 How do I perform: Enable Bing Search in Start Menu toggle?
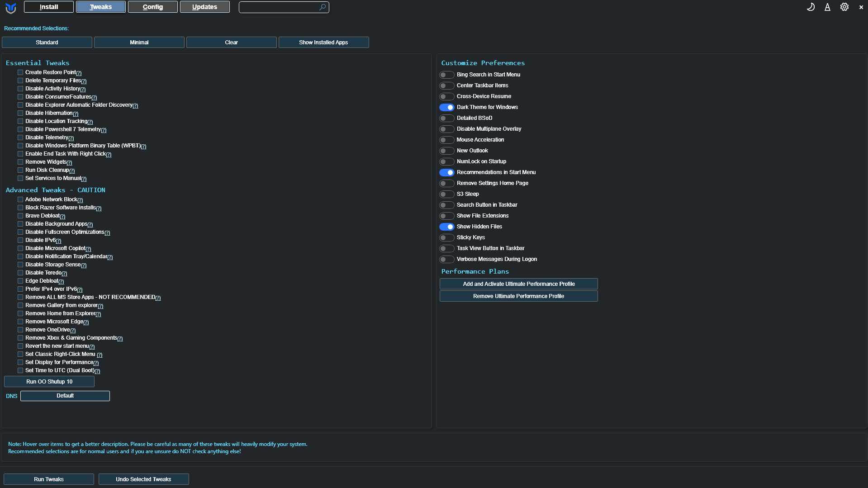tap(447, 75)
